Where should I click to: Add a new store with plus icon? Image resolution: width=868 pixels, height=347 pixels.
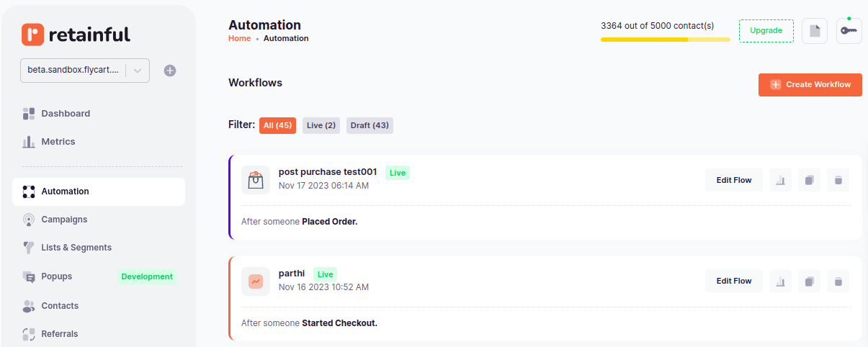170,71
